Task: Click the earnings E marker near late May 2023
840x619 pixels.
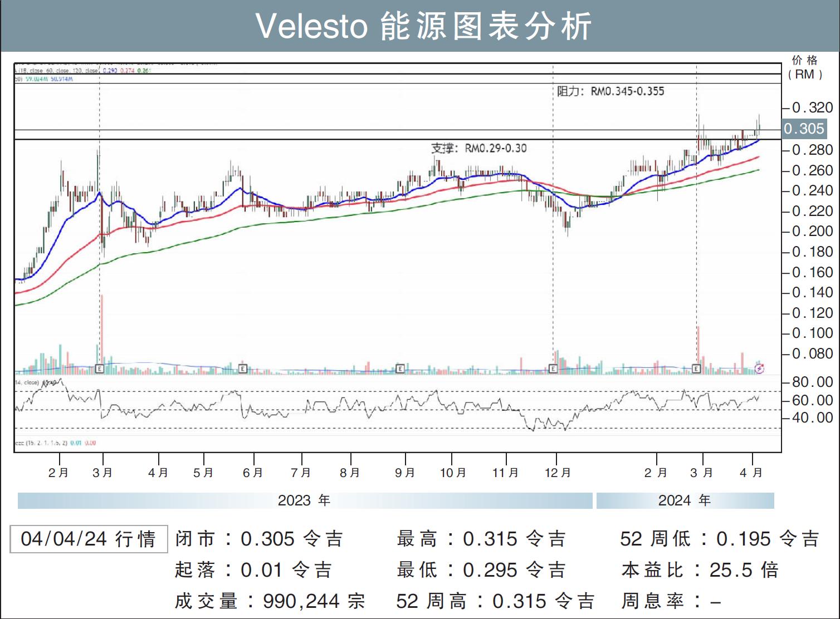Action: 242,369
